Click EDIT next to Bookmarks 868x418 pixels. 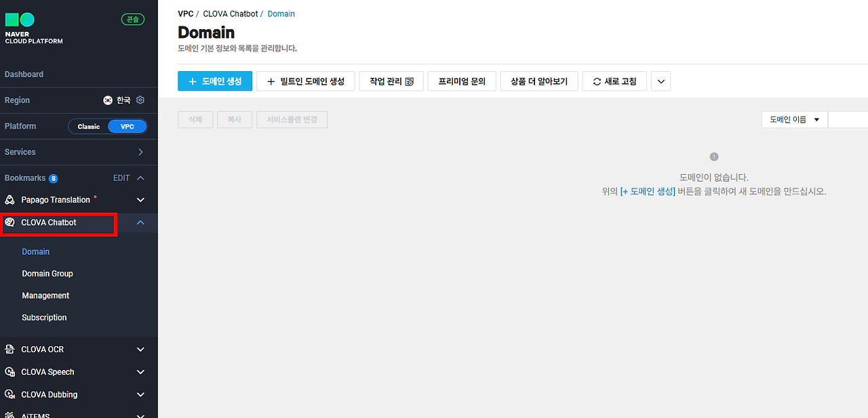pyautogui.click(x=121, y=178)
